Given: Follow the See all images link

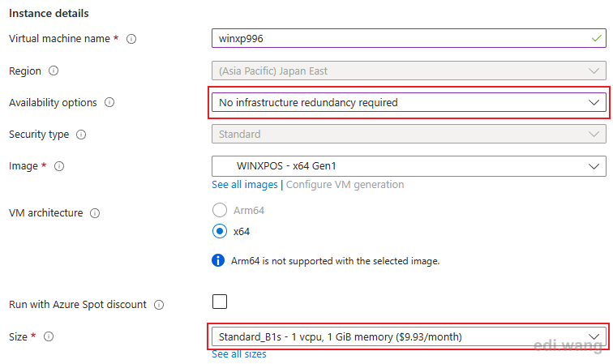Looking at the screenshot, I should point(245,185).
